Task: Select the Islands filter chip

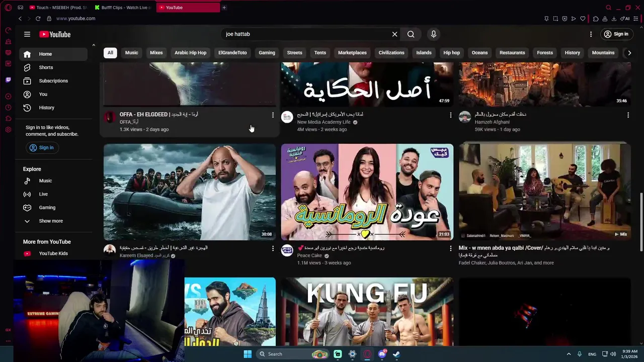Action: point(424,53)
